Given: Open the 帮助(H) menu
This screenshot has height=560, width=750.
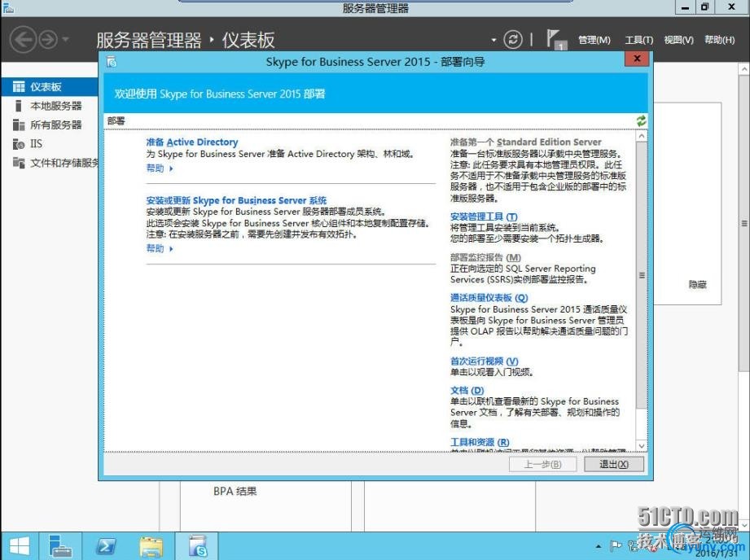Looking at the screenshot, I should coord(719,40).
